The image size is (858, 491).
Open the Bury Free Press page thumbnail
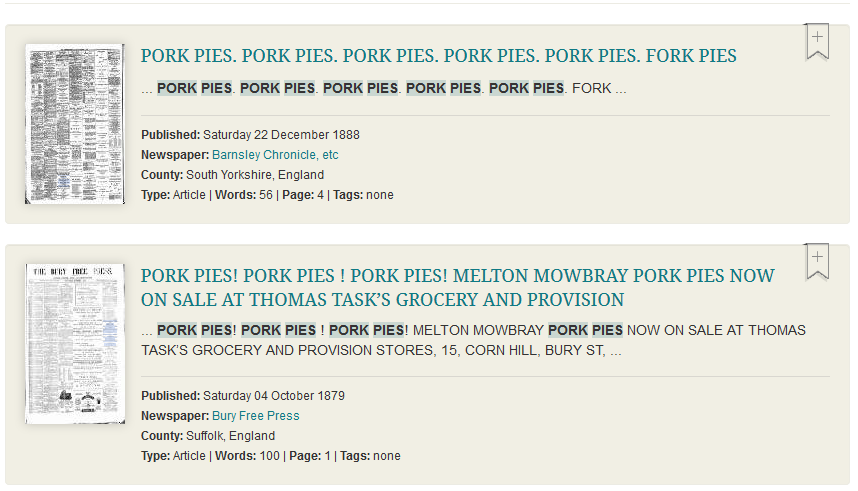tap(75, 343)
